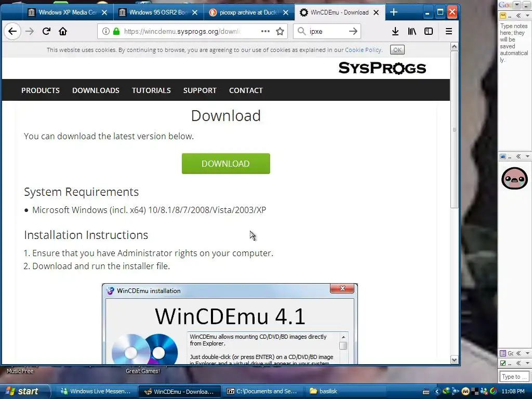The image size is (532, 399).
Task: Close the Windows XP Media Center tab
Action: coord(104,12)
